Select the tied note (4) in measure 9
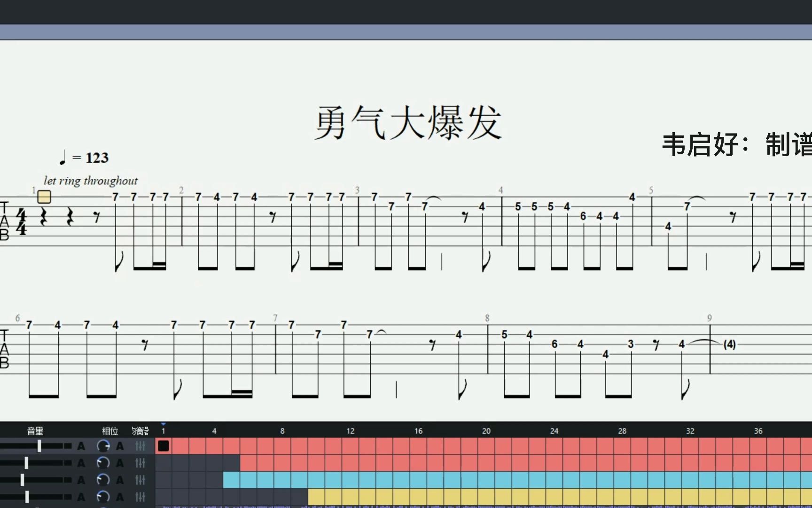Viewport: 812px width, 508px height. (x=730, y=344)
